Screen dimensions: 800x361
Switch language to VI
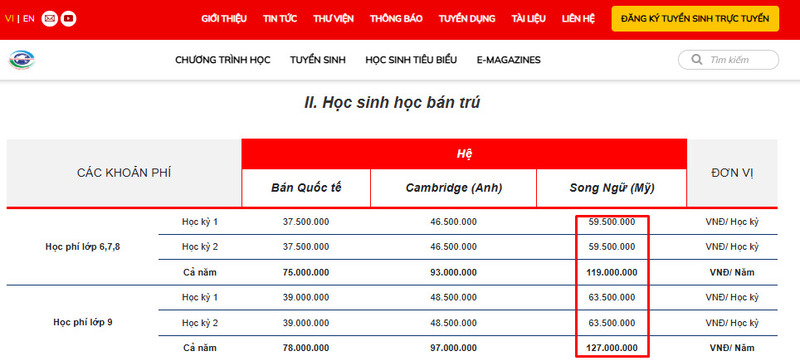9,19
